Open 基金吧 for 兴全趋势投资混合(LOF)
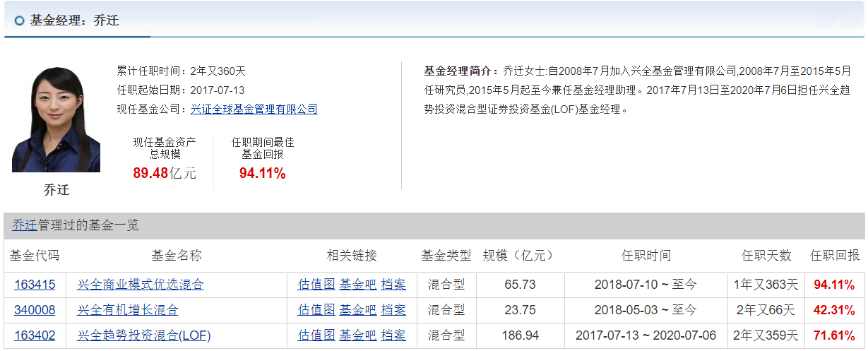Viewport: 868px width, 351px height. 358,335
